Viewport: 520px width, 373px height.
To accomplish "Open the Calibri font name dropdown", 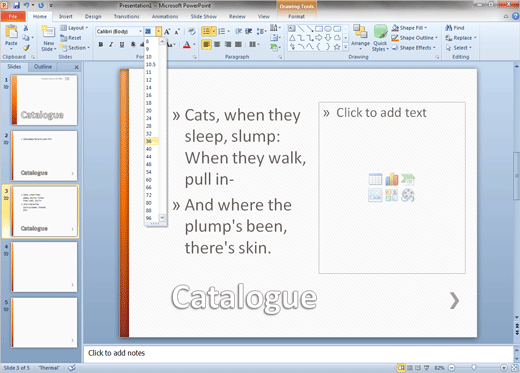I will 140,31.
